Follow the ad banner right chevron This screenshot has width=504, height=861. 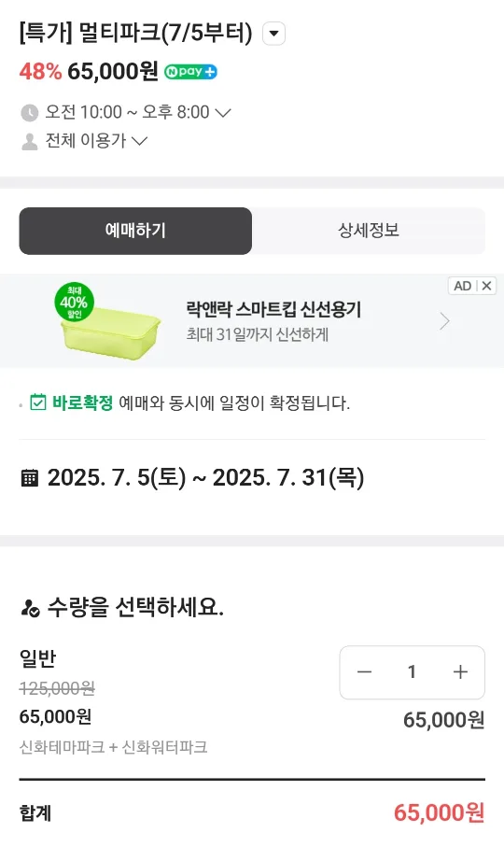(444, 321)
